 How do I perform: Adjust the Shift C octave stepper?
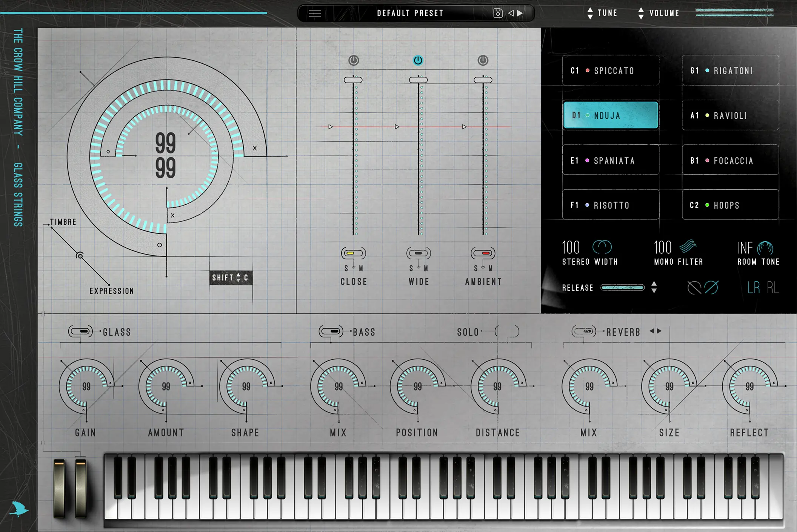[238, 278]
